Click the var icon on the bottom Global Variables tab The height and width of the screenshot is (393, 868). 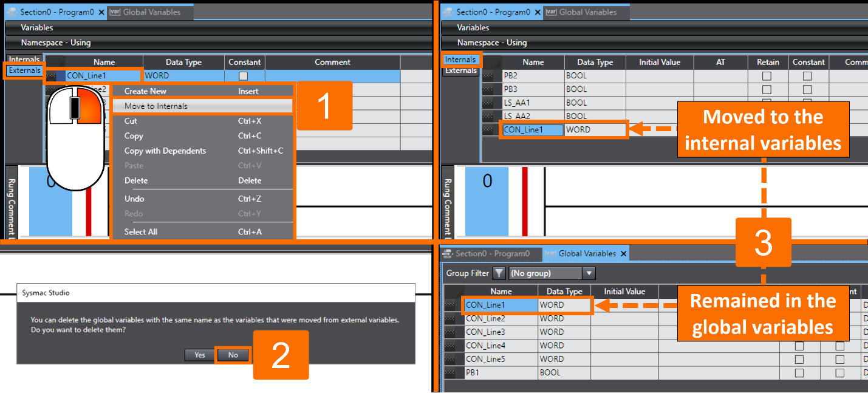[x=551, y=253]
